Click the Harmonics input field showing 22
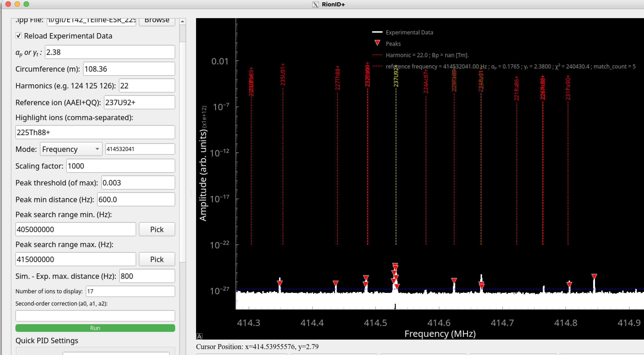The height and width of the screenshot is (355, 644). tap(147, 86)
